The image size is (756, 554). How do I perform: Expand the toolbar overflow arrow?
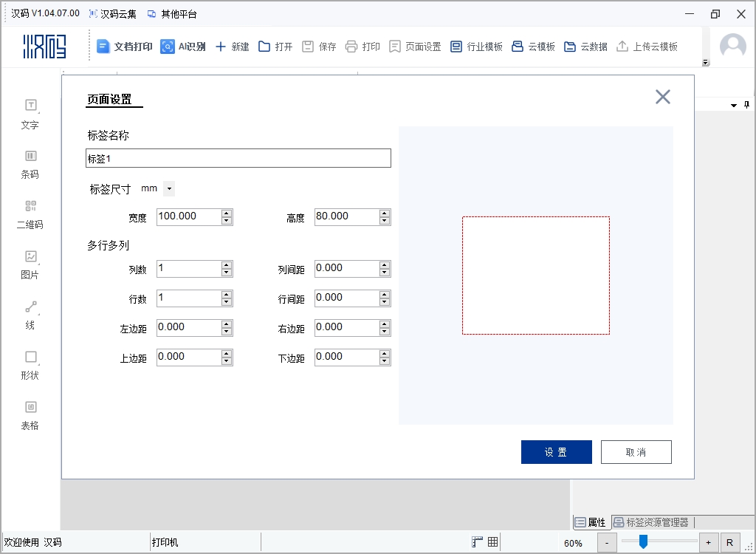pos(706,63)
